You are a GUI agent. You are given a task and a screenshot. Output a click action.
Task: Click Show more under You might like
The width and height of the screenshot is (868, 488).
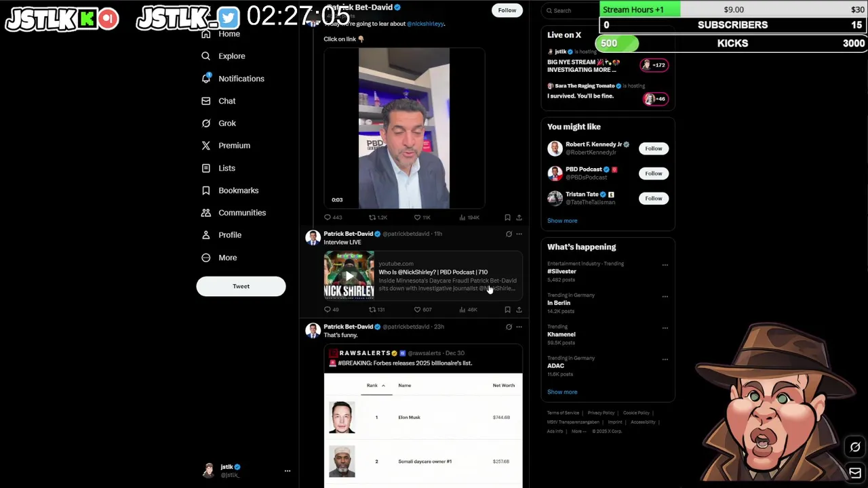pos(562,221)
